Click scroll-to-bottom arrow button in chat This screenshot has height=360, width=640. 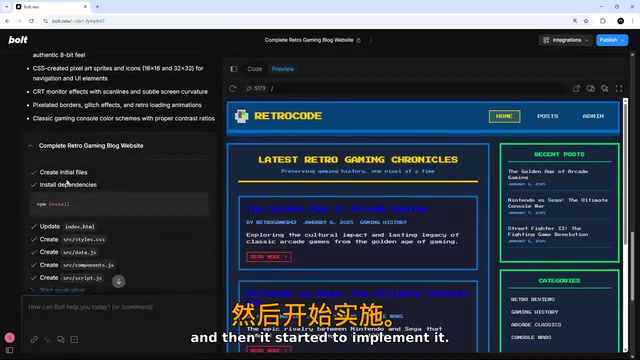pos(119,281)
